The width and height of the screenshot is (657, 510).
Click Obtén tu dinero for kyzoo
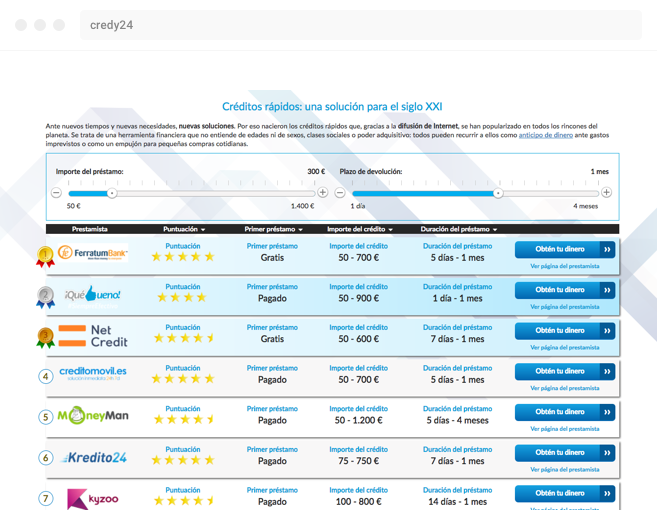point(565,493)
